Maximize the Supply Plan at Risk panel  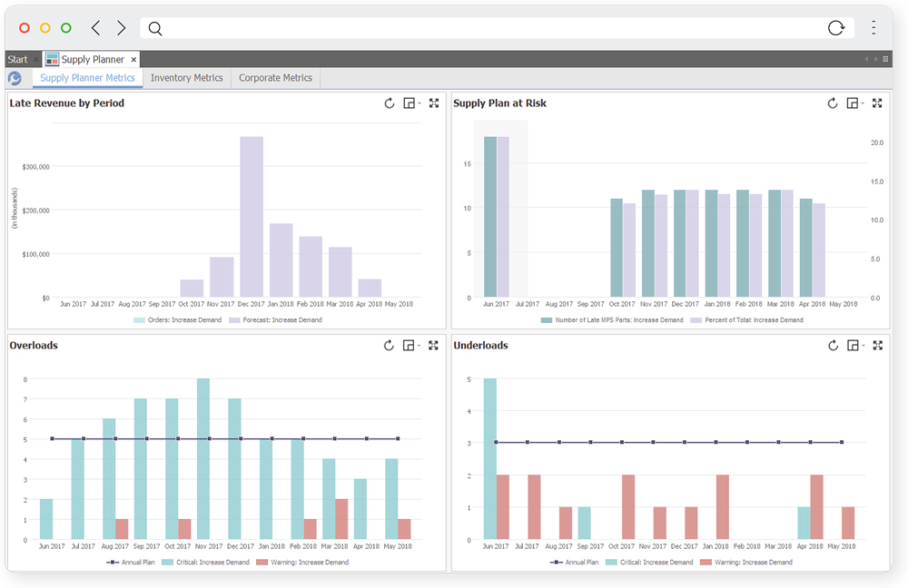pos(877,103)
